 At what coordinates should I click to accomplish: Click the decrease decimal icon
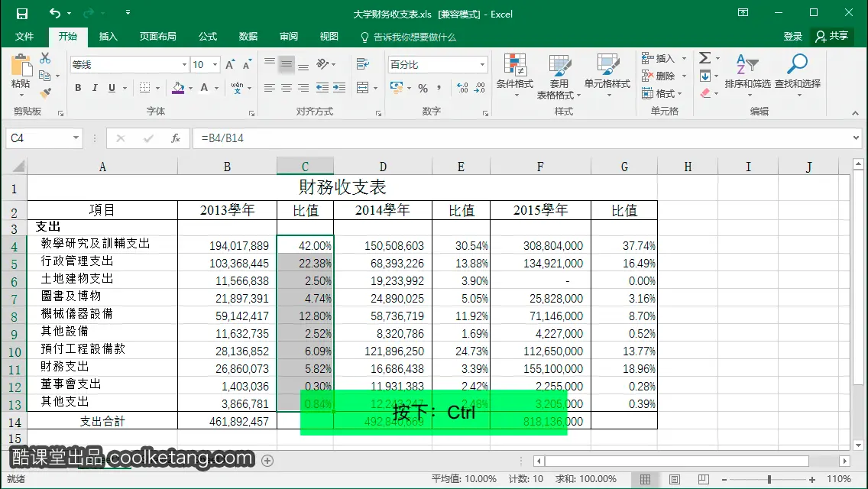[x=480, y=88]
